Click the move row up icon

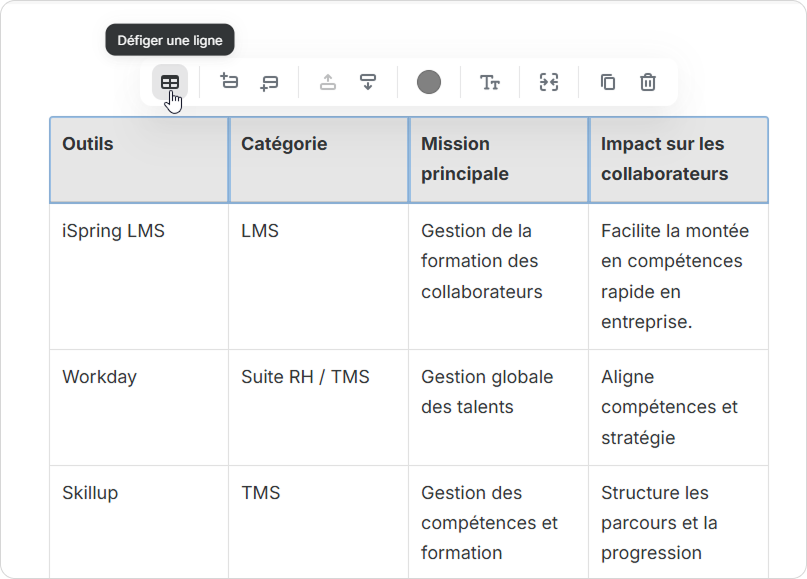pos(328,82)
